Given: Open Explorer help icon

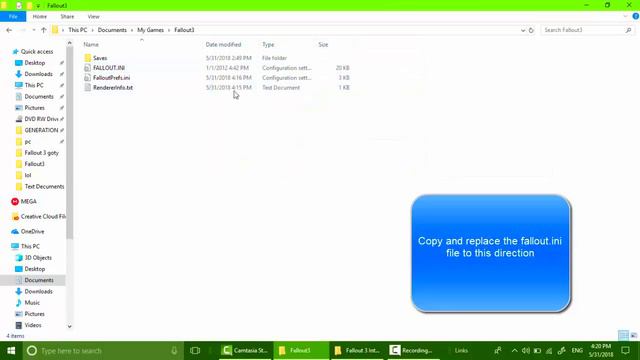Looking at the screenshot, I should (636, 17).
